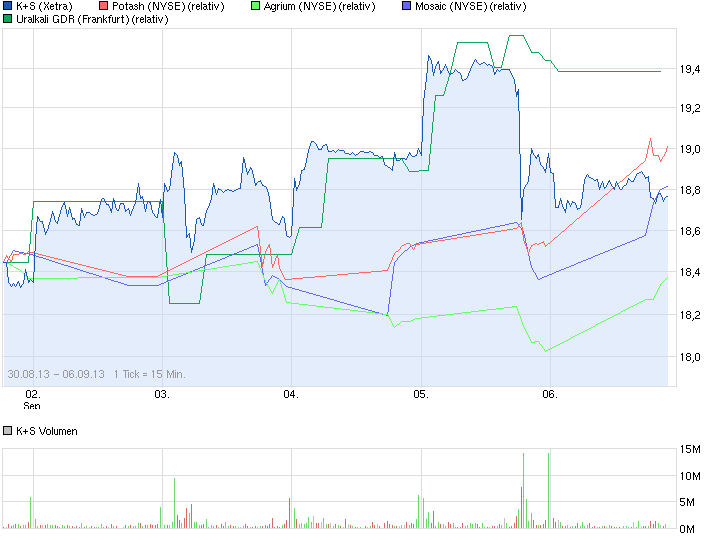
Task: Click the '18,0' price axis value
Action: click(690, 357)
